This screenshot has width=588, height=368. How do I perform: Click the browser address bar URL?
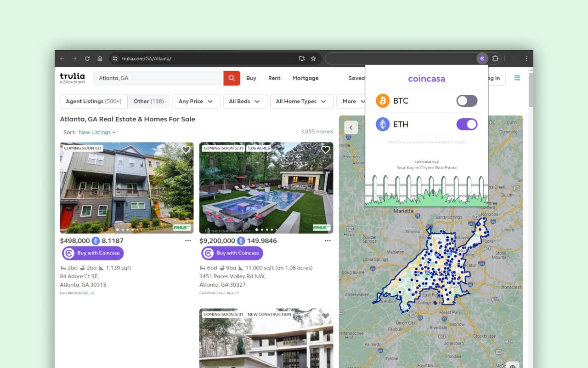[147, 58]
